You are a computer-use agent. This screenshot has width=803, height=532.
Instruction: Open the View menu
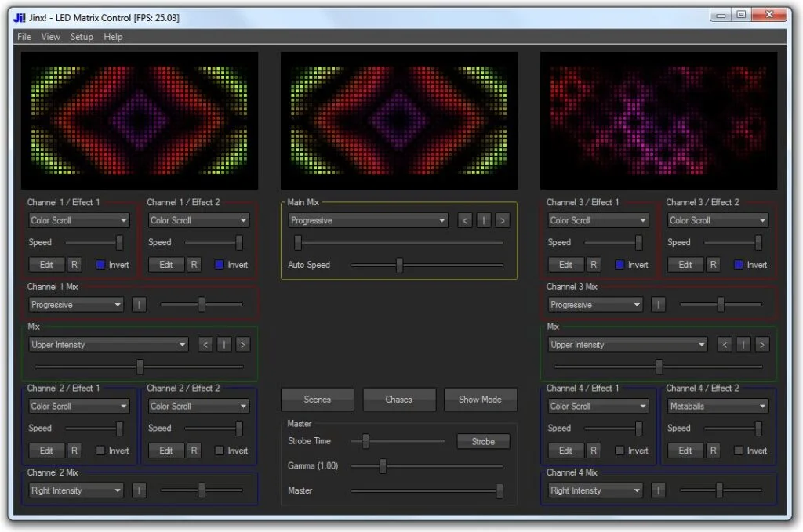[51, 37]
